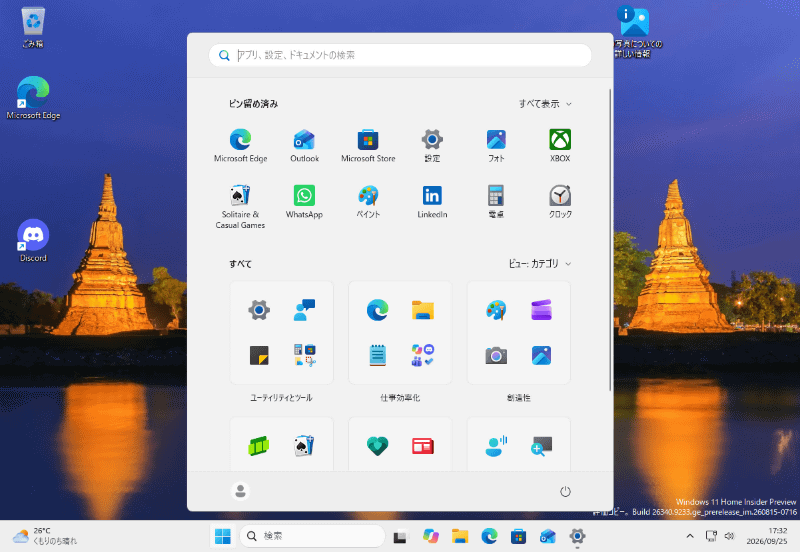Click the taskbar 検索 search box
The image size is (800, 552).
[312, 536]
